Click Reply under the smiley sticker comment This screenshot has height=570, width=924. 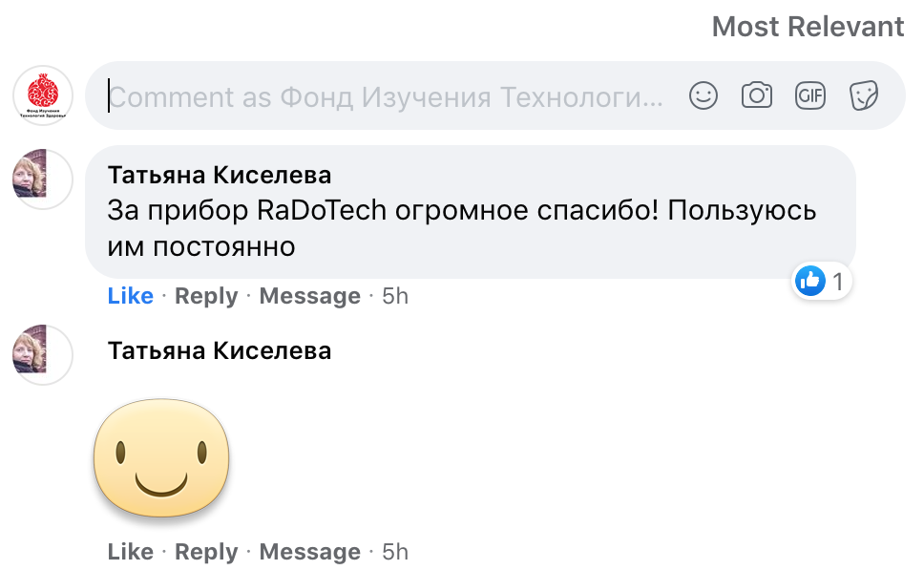(x=205, y=551)
